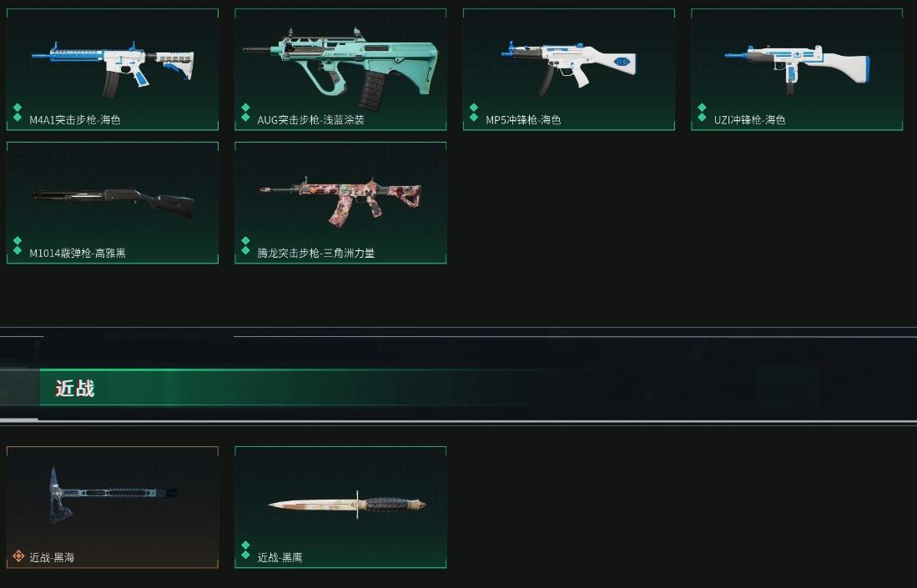Click the rarity diamonds on MP5 card
The width and height of the screenshot is (917, 588).
474,113
